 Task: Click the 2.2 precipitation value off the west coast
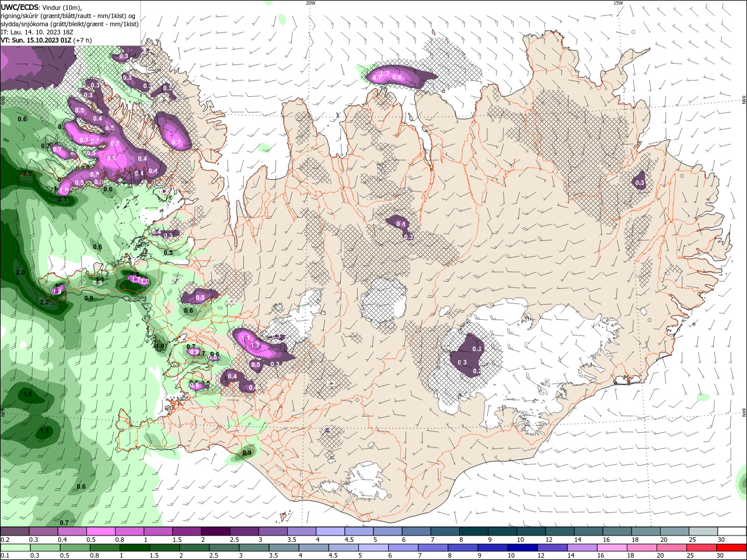[44, 302]
